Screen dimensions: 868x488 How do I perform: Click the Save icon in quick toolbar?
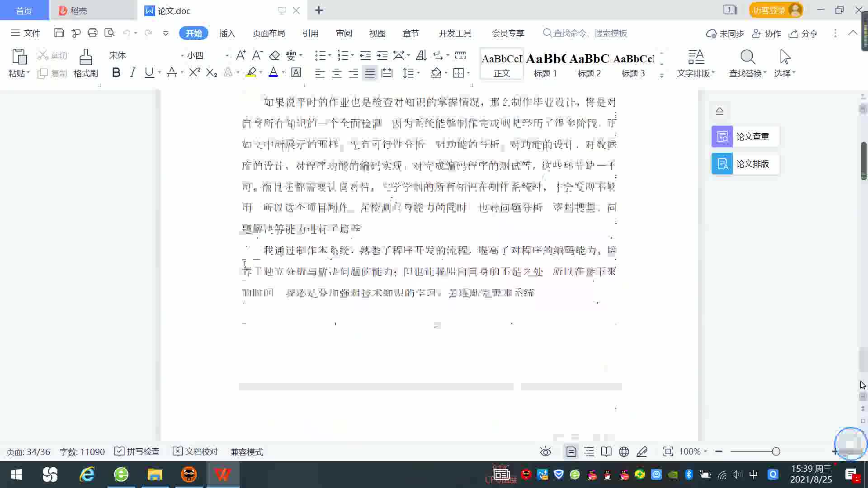pos(59,33)
